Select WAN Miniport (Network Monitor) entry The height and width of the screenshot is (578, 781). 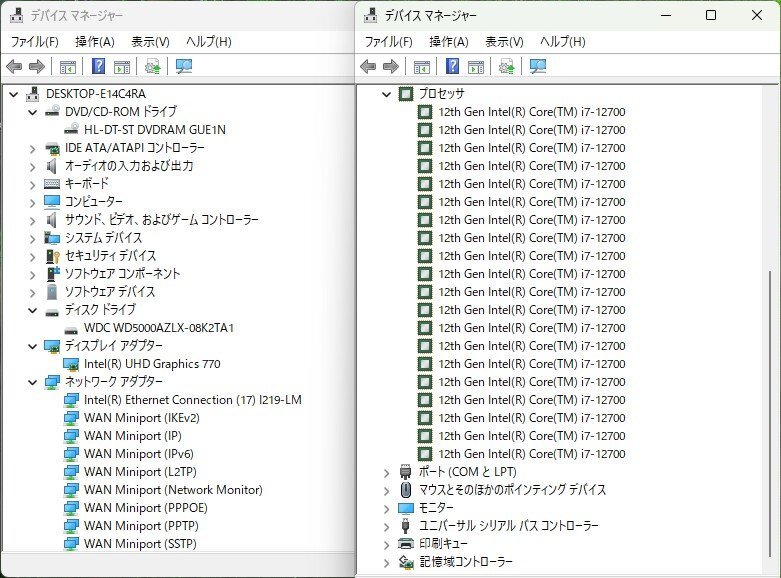(x=173, y=490)
